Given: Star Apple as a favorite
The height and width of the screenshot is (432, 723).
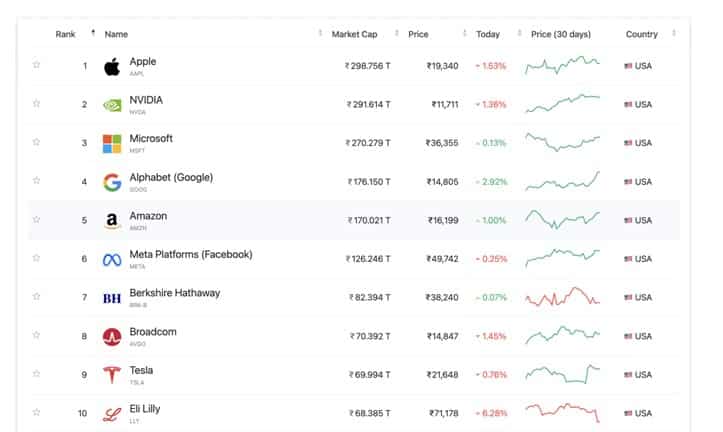Looking at the screenshot, I should (x=36, y=65).
